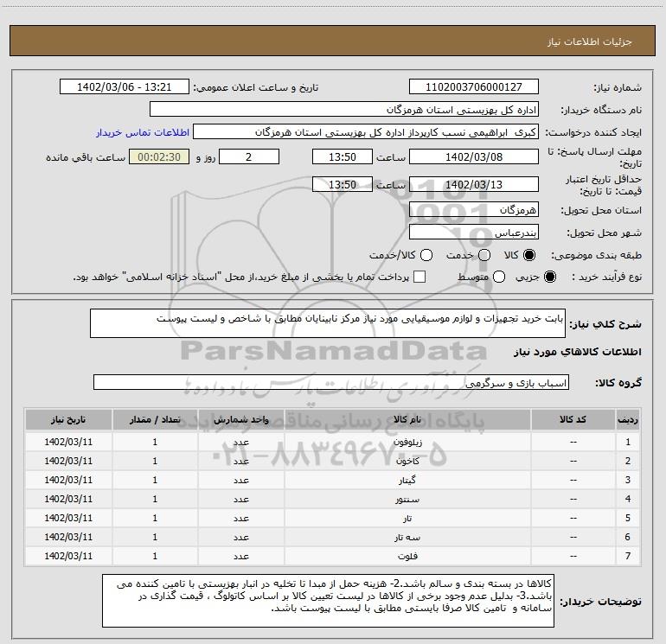This screenshot has width=666, height=644.
Task: Click the نام کالا column header
Action: tap(407, 419)
